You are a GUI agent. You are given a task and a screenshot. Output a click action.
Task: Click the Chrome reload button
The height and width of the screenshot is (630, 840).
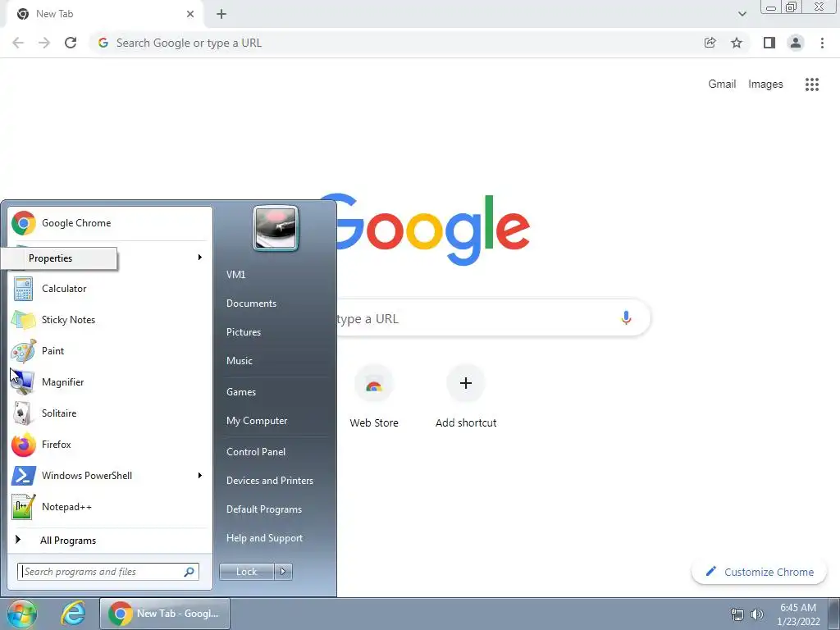tap(71, 43)
